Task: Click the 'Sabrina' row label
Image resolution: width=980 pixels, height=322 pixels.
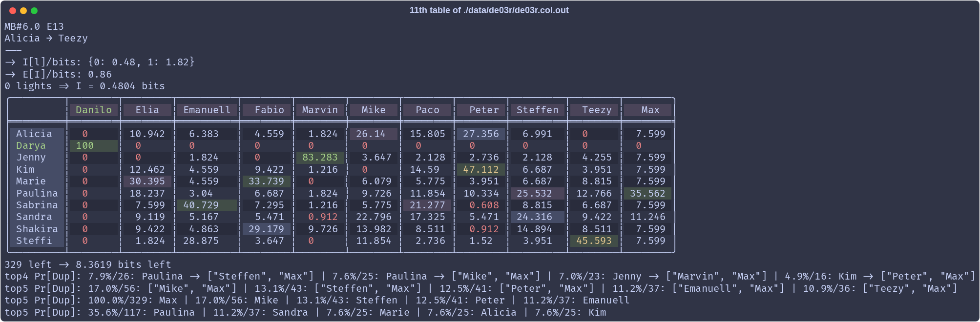Action: point(37,205)
